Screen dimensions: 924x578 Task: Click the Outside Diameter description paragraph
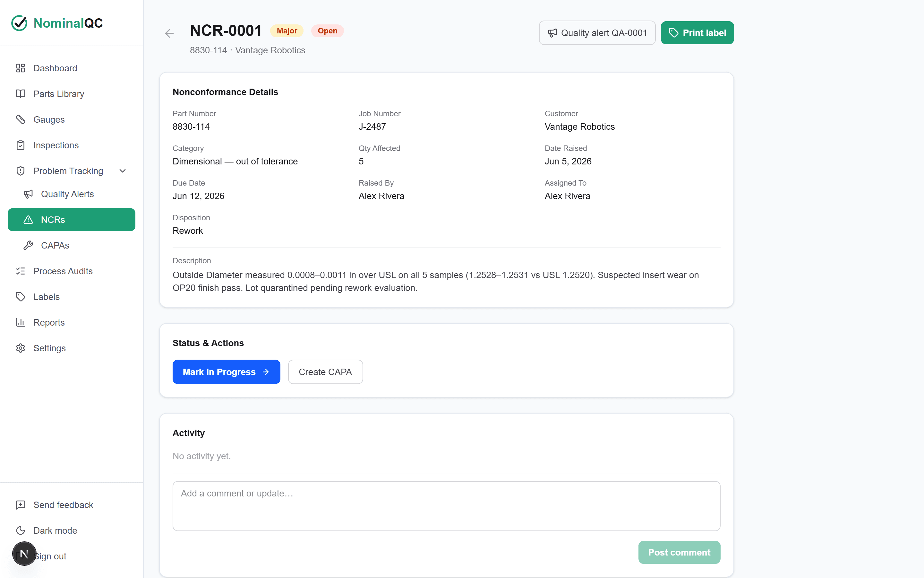point(436,281)
